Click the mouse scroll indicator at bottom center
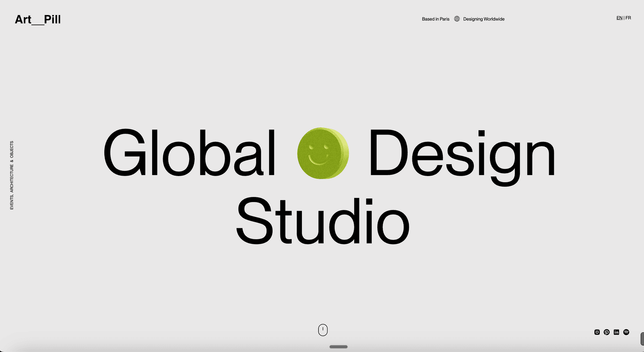644x352 pixels. (x=322, y=330)
